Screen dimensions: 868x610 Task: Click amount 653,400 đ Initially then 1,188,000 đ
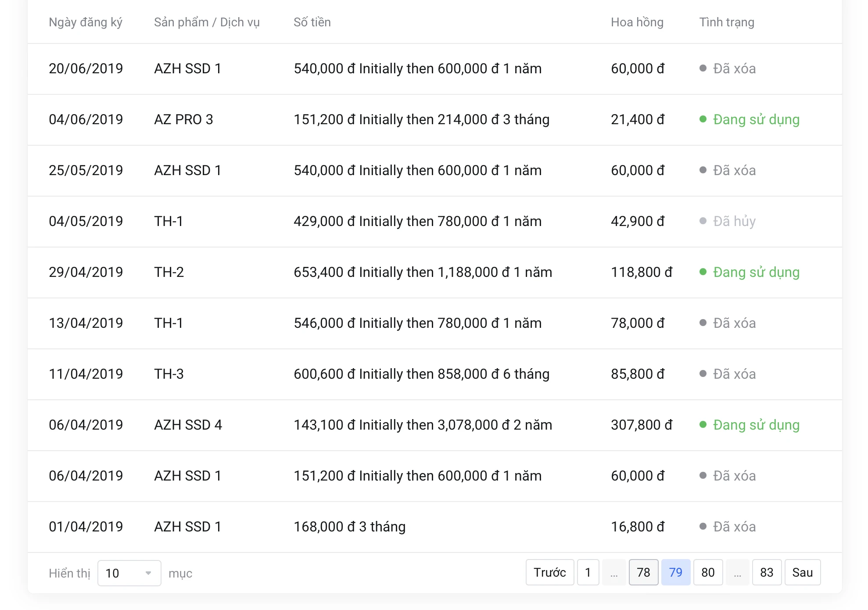tap(423, 272)
